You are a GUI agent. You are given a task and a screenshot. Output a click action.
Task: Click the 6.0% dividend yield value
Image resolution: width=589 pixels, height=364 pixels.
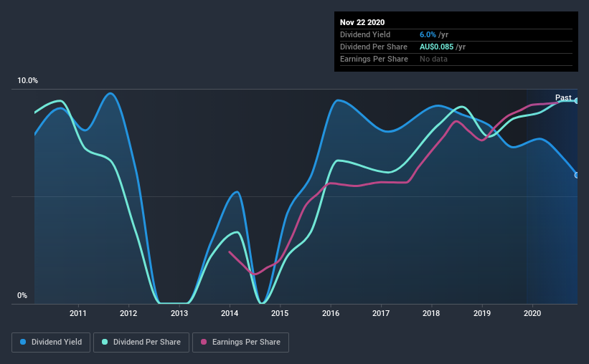pos(428,34)
